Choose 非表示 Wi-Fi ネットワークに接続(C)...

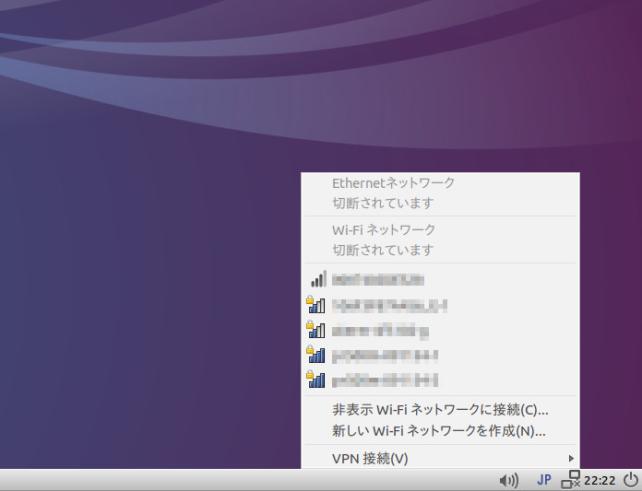[x=440, y=409]
